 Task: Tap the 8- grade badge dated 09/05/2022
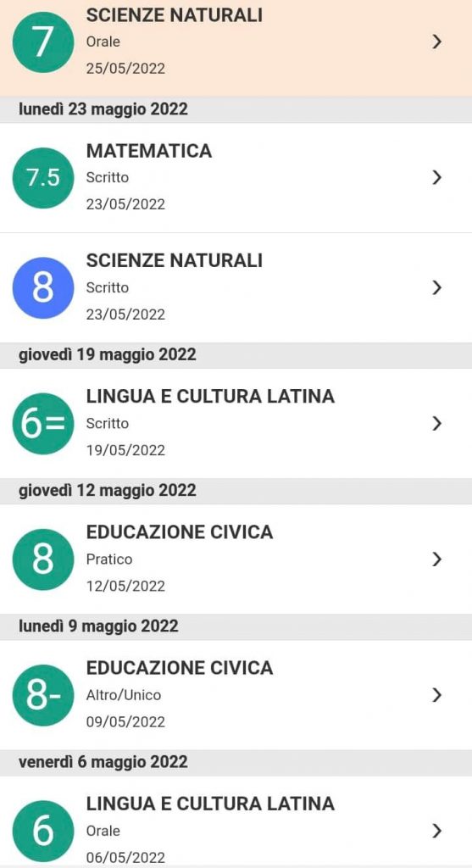(43, 695)
